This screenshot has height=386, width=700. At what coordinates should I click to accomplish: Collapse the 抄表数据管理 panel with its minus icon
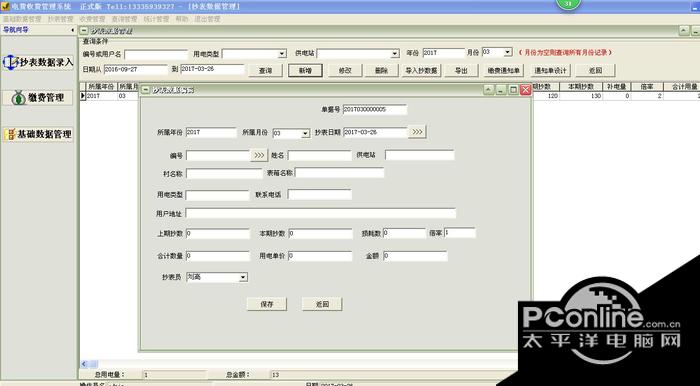[x=84, y=31]
